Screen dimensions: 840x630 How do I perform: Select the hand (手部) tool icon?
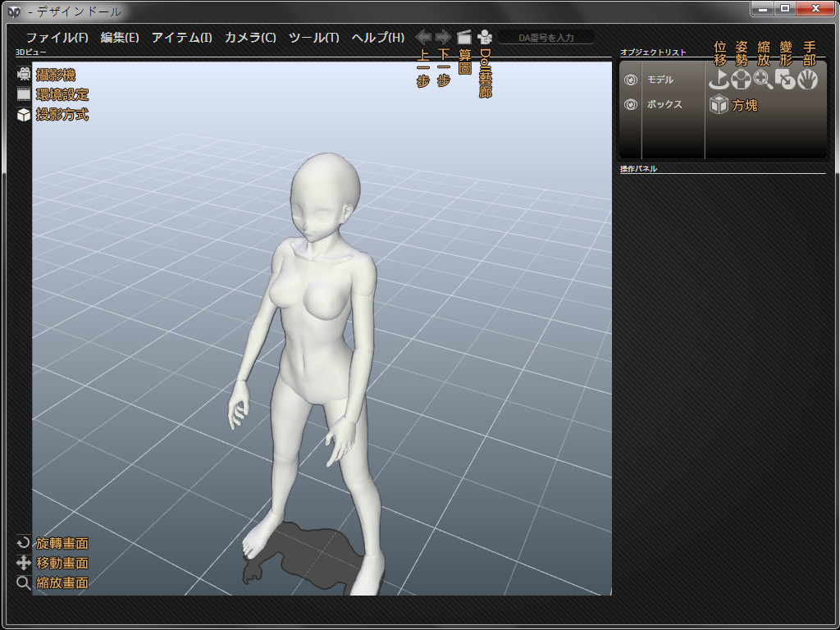(808, 80)
